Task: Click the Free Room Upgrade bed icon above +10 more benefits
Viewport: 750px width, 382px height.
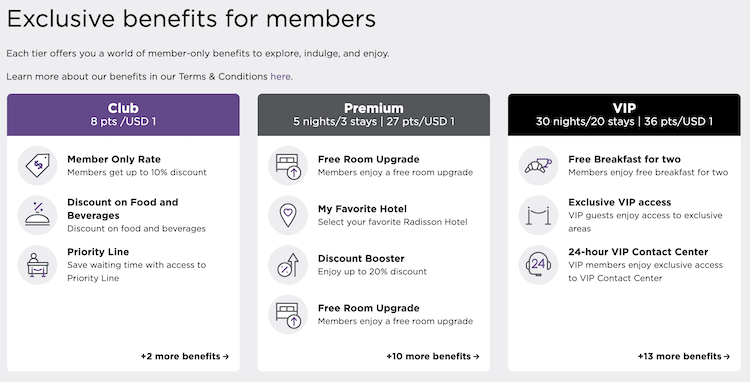Action: [x=288, y=315]
